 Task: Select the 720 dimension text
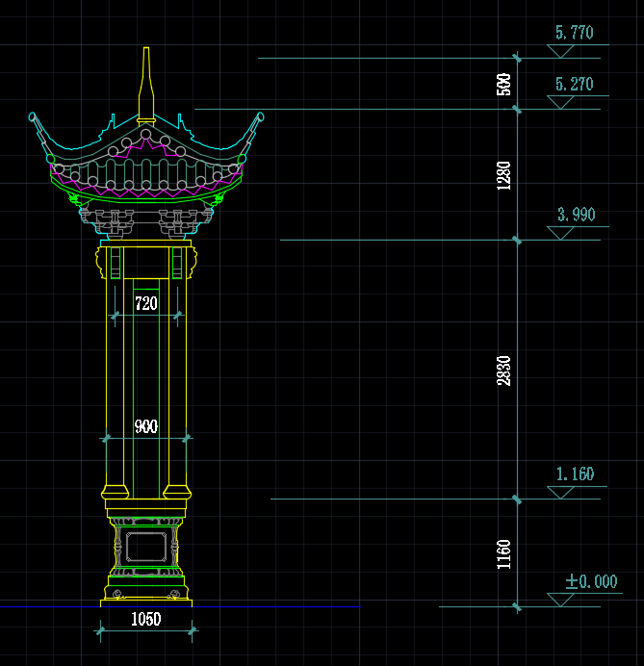tap(146, 303)
